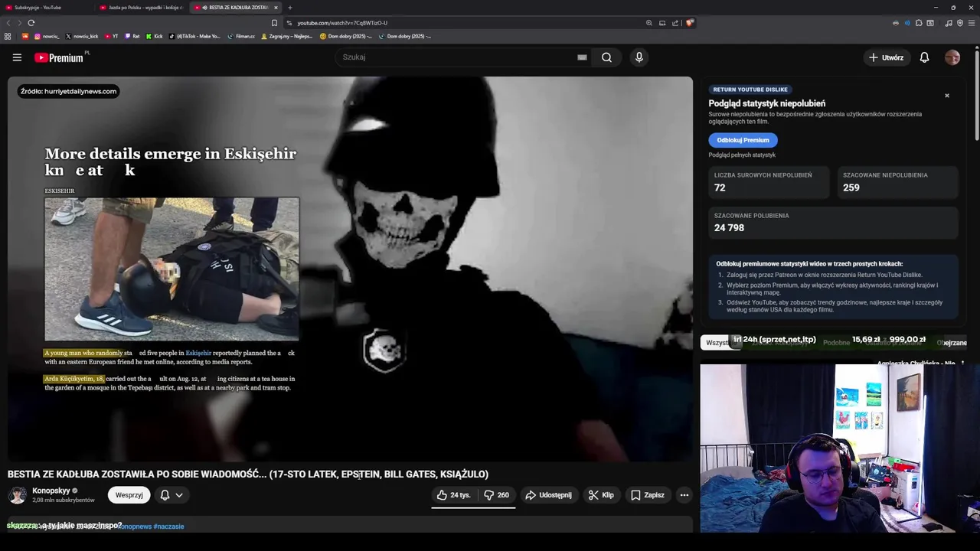Open the bookmarks apps grid icon
Image resolution: width=980 pixels, height=551 pixels.
coord(8,36)
